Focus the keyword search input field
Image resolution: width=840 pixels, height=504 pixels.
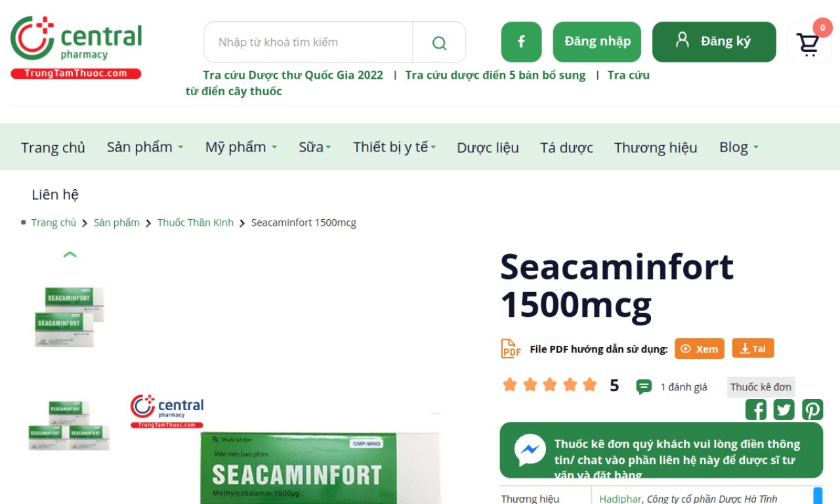(x=308, y=43)
